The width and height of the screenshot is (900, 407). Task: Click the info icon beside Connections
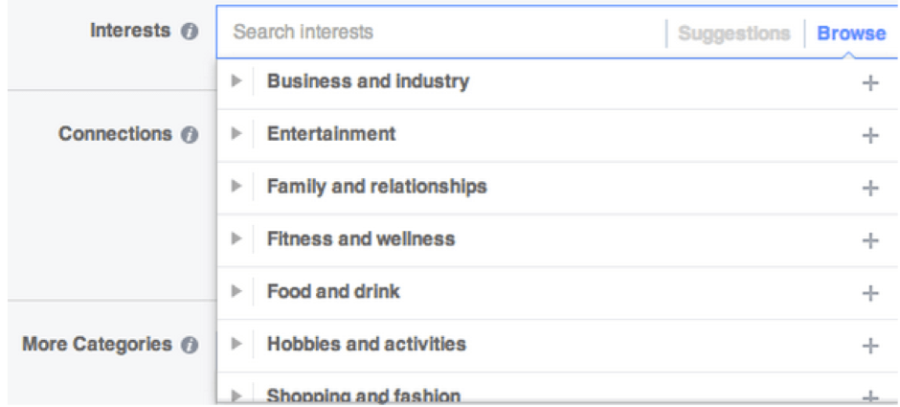tap(189, 135)
